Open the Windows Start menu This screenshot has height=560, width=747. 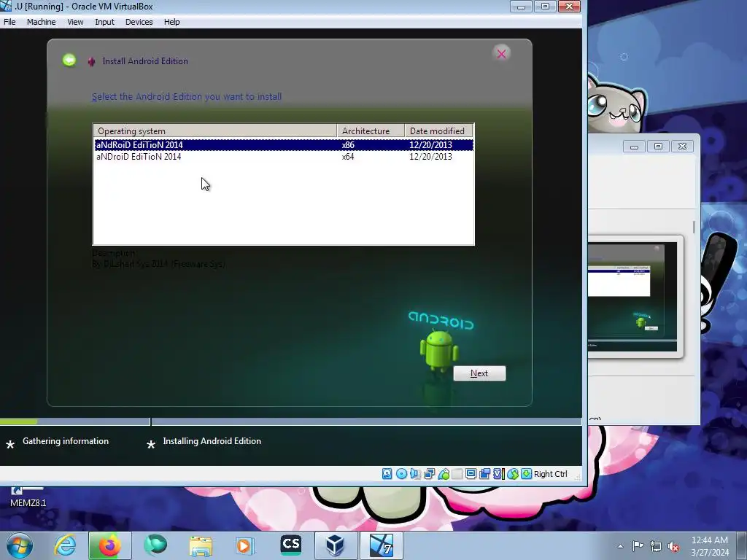[20, 545]
